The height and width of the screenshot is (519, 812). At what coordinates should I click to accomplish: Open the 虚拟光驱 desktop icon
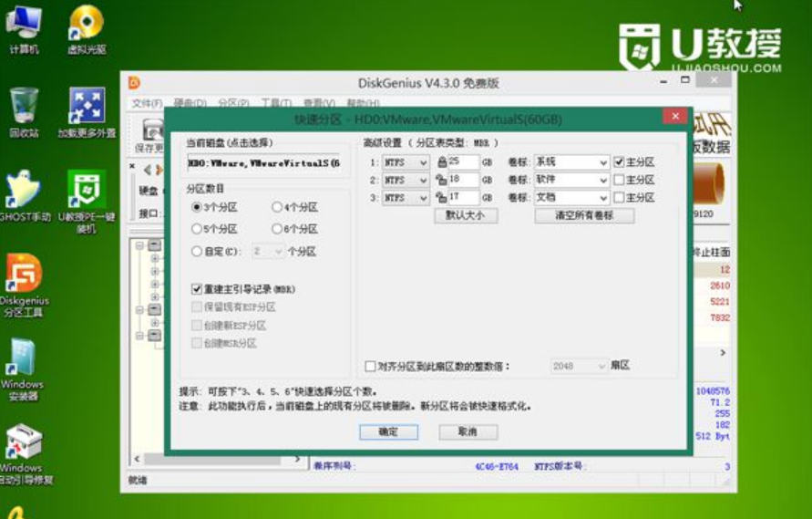pyautogui.click(x=87, y=29)
